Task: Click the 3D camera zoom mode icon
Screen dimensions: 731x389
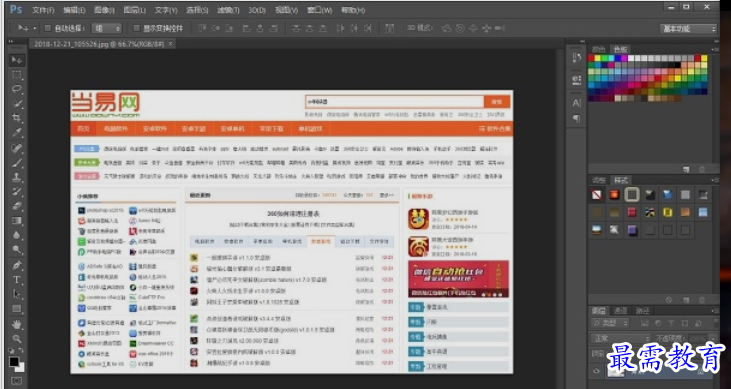Action: pos(500,28)
